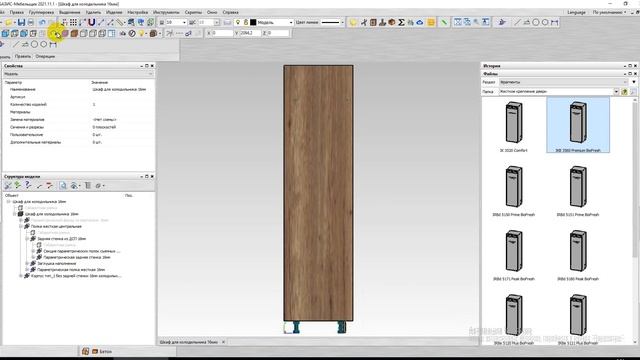Click the brown box icon beside Sigma
640x360 pixels.
point(392,22)
